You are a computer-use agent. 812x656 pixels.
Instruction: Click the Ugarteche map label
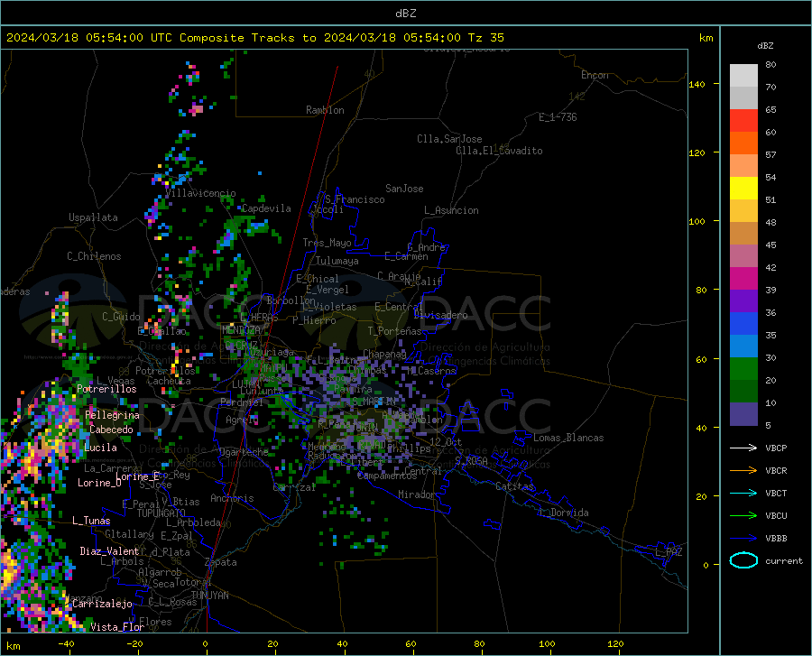pos(244,451)
